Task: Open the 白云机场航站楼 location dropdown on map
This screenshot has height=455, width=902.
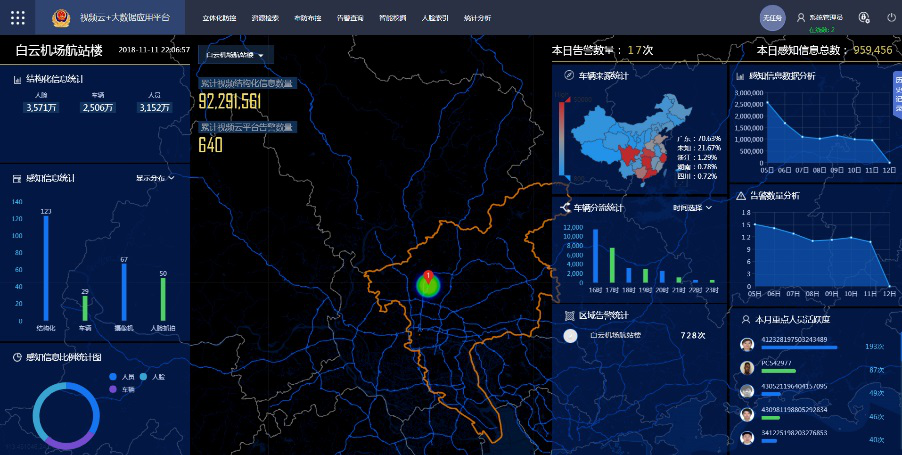Action: coord(235,55)
